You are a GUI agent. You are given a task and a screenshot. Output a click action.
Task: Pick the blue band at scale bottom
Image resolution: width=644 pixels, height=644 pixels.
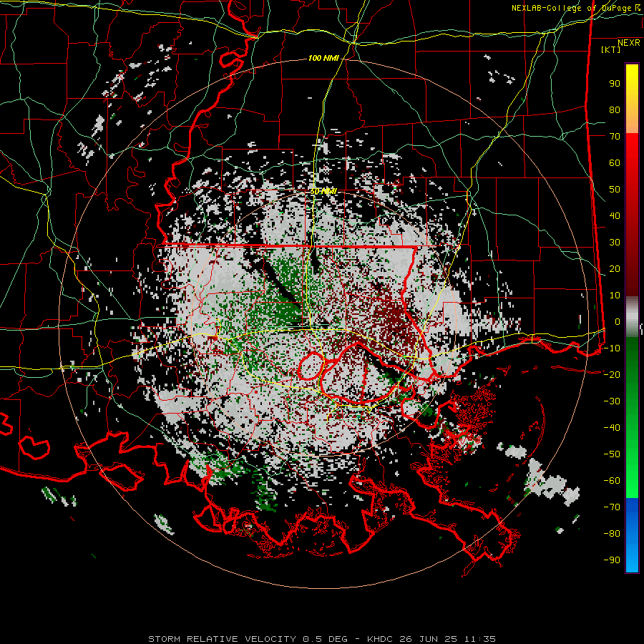(632, 535)
